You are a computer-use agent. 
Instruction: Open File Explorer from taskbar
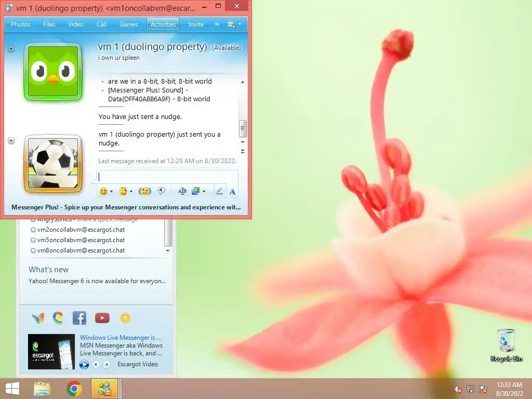pos(42,389)
